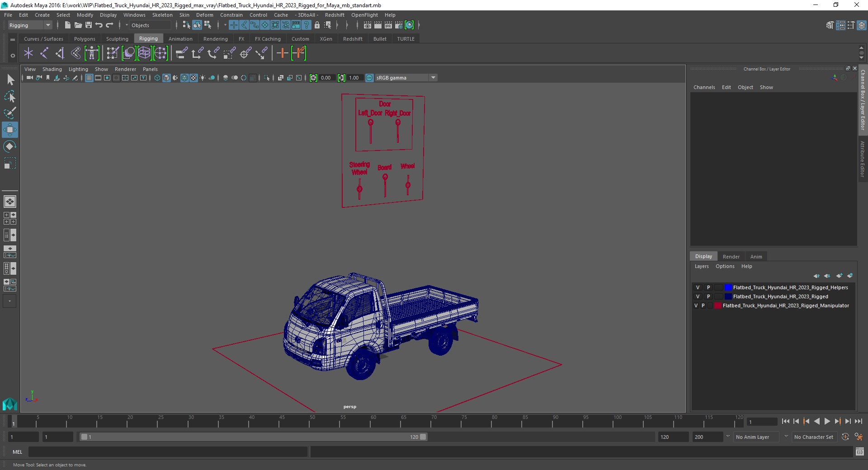This screenshot has height=470, width=868.
Task: Click the MEL command line input field
Action: [168, 451]
